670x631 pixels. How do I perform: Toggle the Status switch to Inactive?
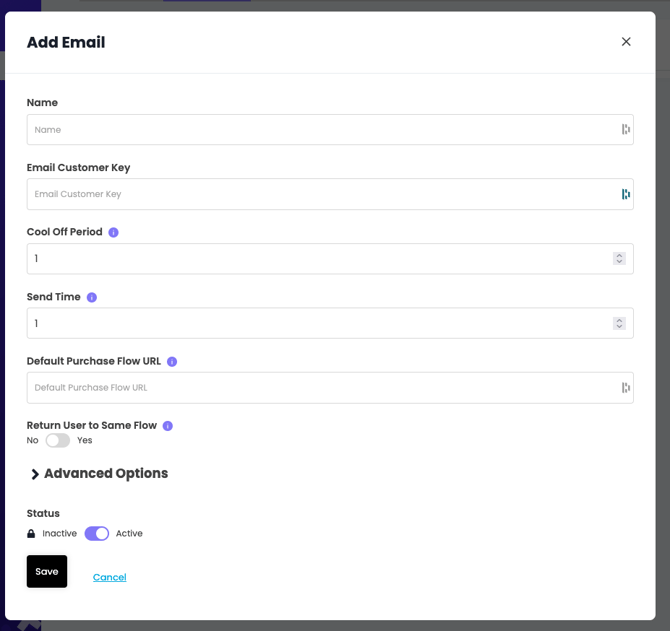97,534
